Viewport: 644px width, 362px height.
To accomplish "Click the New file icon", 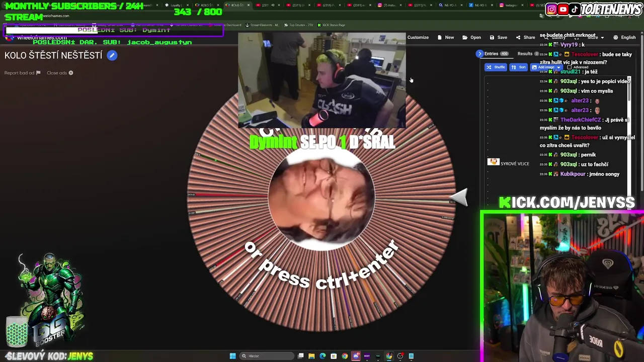I will pyautogui.click(x=440, y=37).
